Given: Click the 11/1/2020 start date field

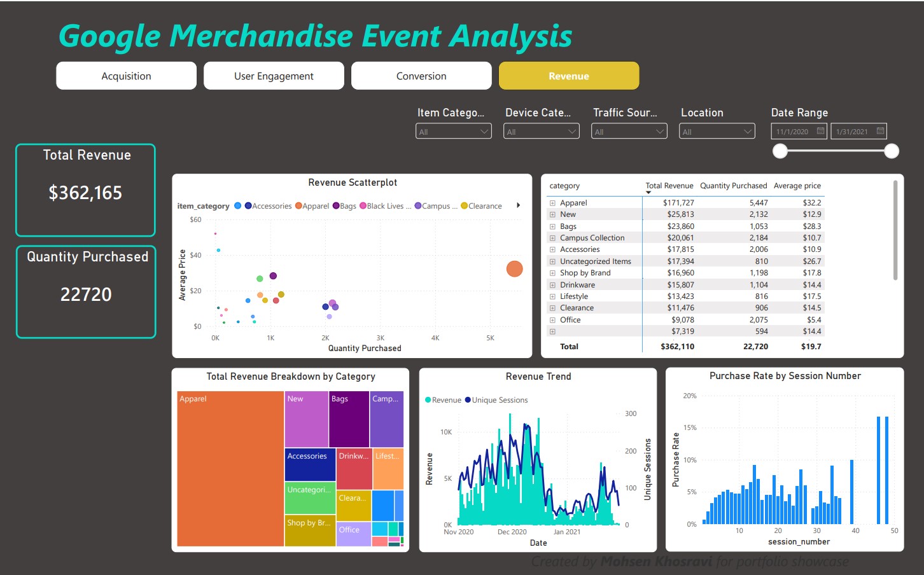Looking at the screenshot, I should (x=799, y=132).
